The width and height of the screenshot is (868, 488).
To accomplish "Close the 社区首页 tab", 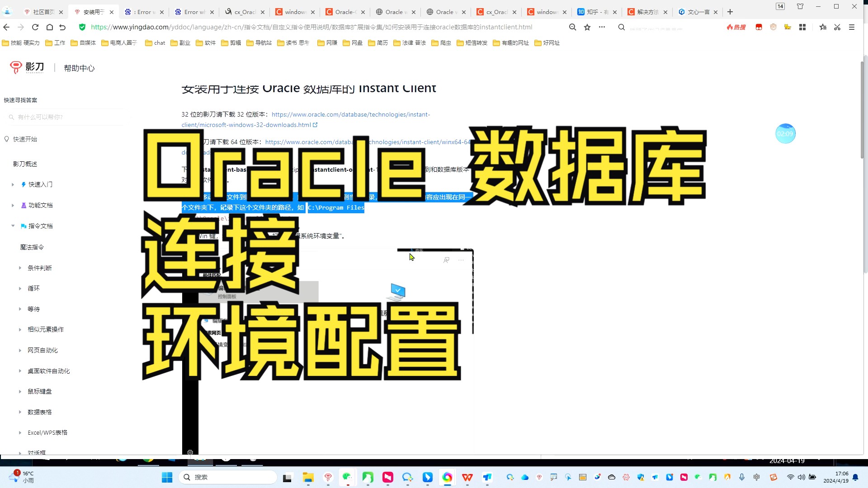I will click(x=61, y=12).
